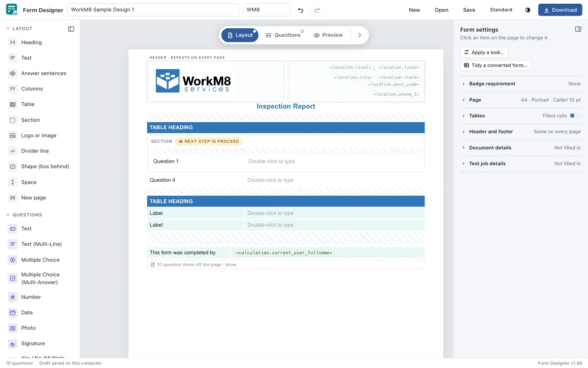
Task: Hide the Form settings side panel
Action: pos(578,29)
